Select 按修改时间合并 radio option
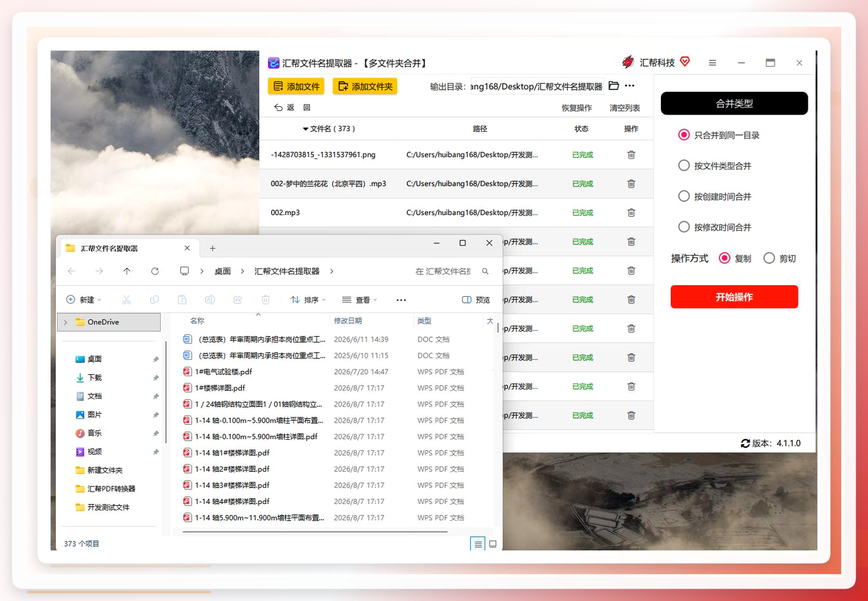The image size is (868, 601). point(684,227)
